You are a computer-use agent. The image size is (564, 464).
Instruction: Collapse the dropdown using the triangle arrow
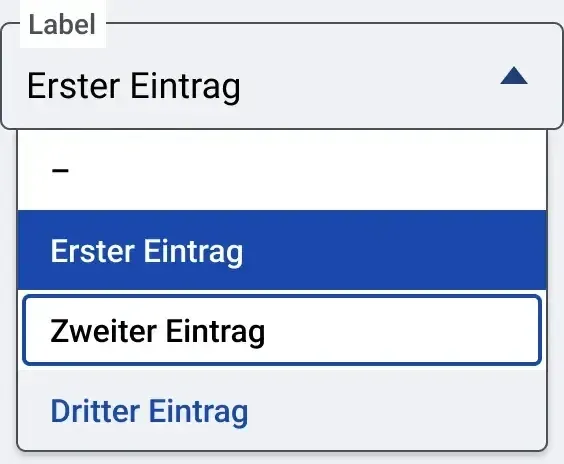coord(514,76)
